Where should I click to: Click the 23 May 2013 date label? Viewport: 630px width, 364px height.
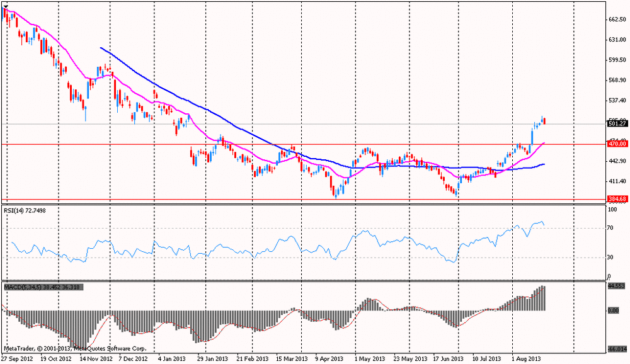410,358
